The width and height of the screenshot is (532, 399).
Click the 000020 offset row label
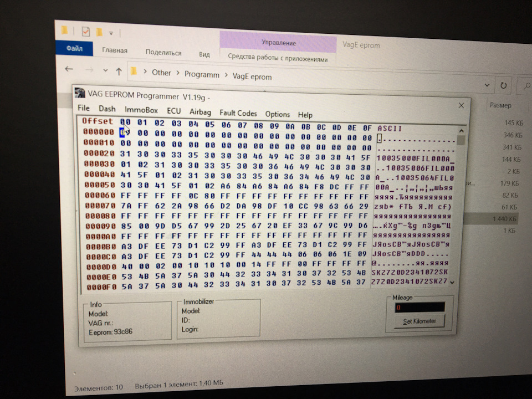coord(99,153)
